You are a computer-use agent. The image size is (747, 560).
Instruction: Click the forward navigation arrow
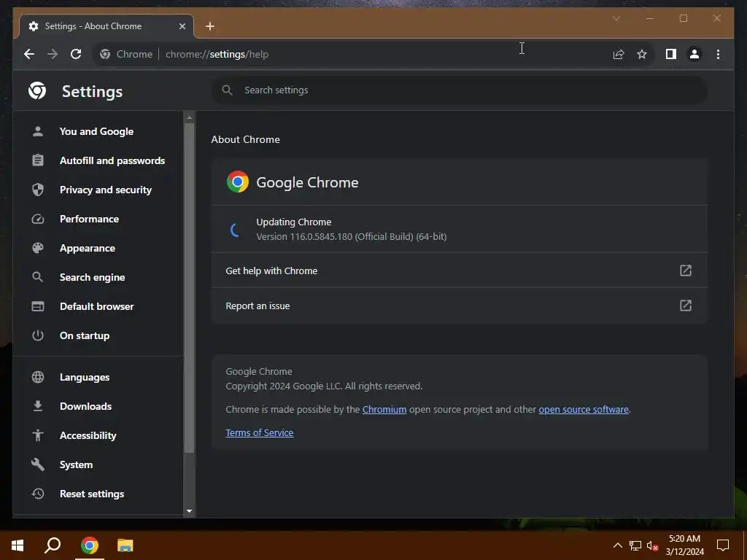click(x=53, y=54)
